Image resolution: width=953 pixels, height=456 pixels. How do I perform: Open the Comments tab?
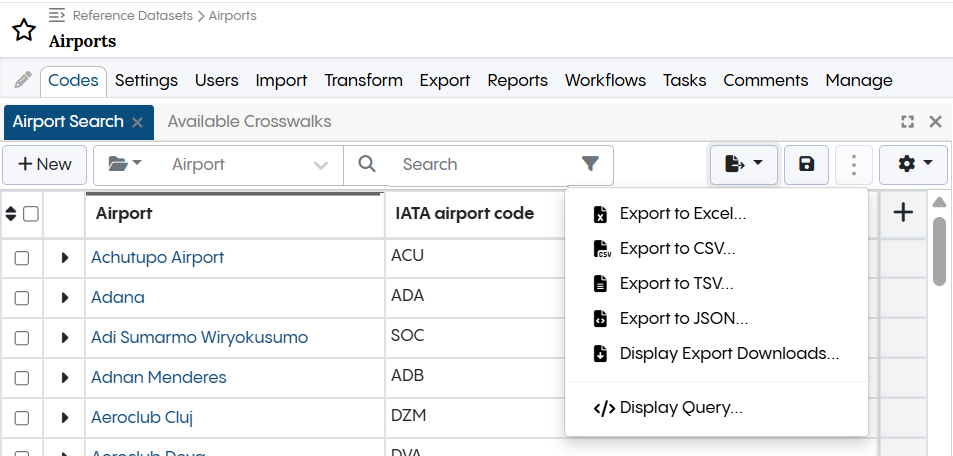click(766, 81)
